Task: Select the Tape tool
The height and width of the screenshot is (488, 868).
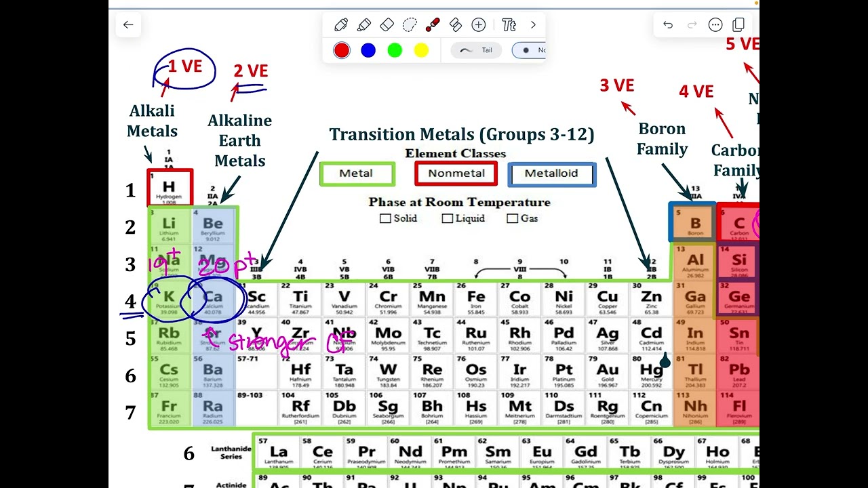Action: [456, 25]
